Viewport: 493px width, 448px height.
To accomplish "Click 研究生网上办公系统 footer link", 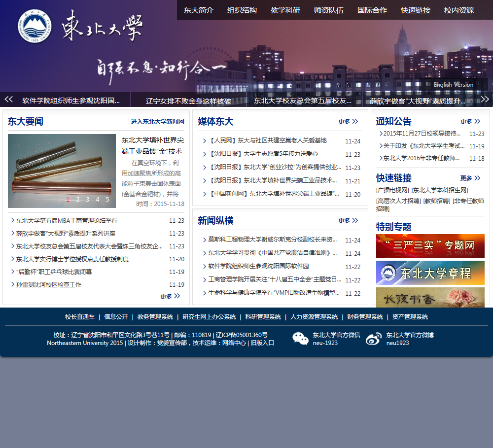I will click(209, 317).
